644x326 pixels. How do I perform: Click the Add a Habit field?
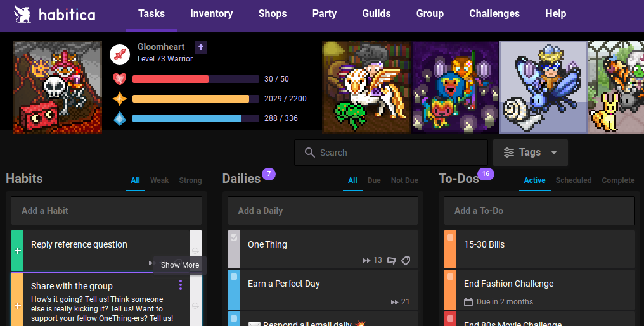pos(106,211)
